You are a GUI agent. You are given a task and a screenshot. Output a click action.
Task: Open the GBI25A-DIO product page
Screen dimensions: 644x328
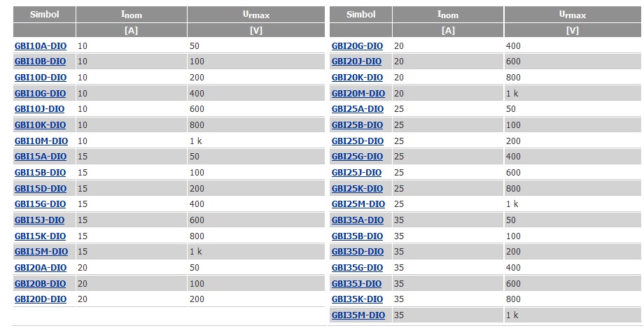pos(357,109)
